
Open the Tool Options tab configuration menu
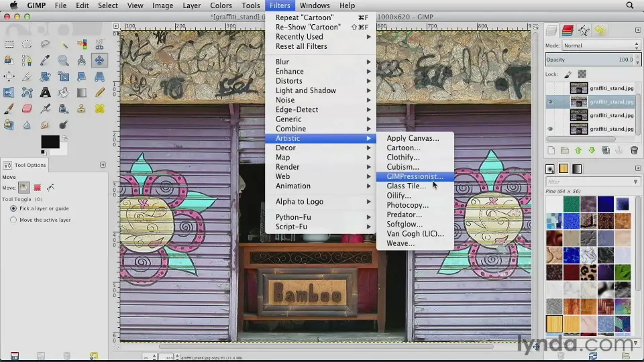[x=103, y=165]
